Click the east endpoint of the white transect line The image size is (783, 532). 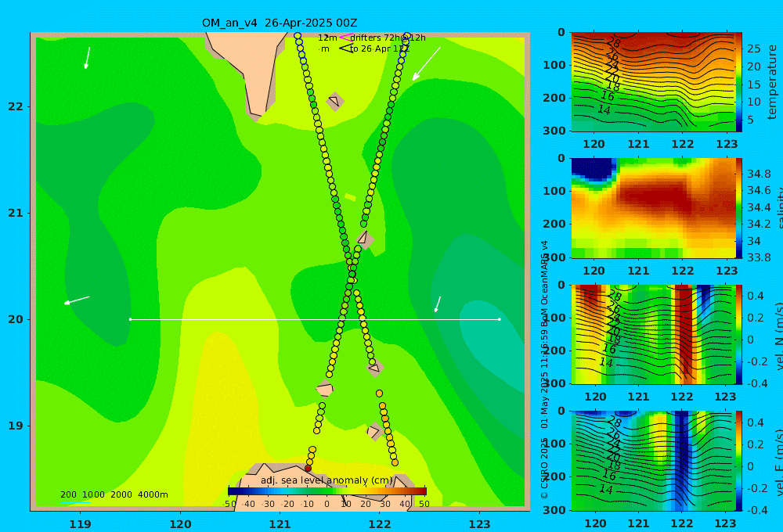[500, 319]
